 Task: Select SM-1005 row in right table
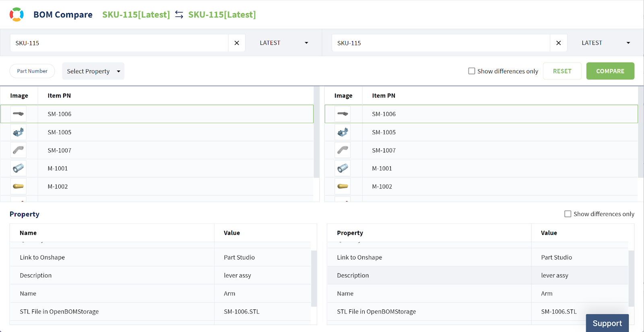pyautogui.click(x=481, y=132)
